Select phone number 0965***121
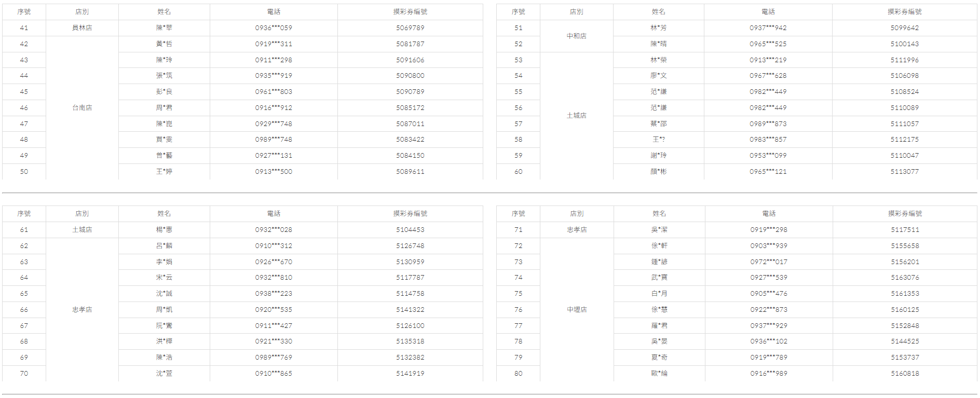The width and height of the screenshot is (980, 398). click(x=768, y=172)
